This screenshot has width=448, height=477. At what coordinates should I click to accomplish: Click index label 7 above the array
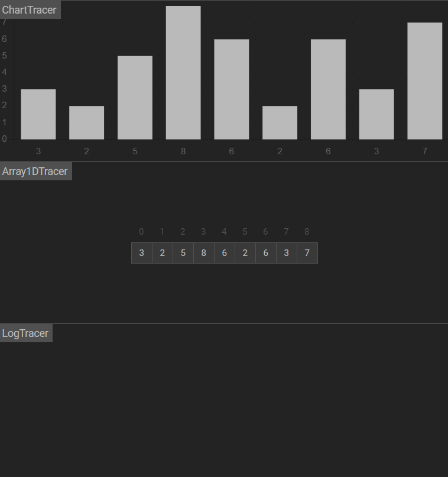[286, 232]
